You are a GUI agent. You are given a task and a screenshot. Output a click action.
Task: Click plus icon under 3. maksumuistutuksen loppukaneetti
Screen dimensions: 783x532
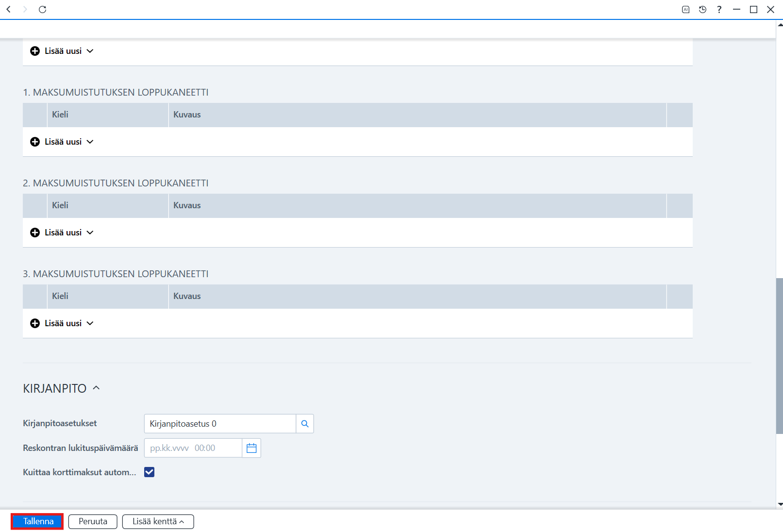[x=35, y=323]
